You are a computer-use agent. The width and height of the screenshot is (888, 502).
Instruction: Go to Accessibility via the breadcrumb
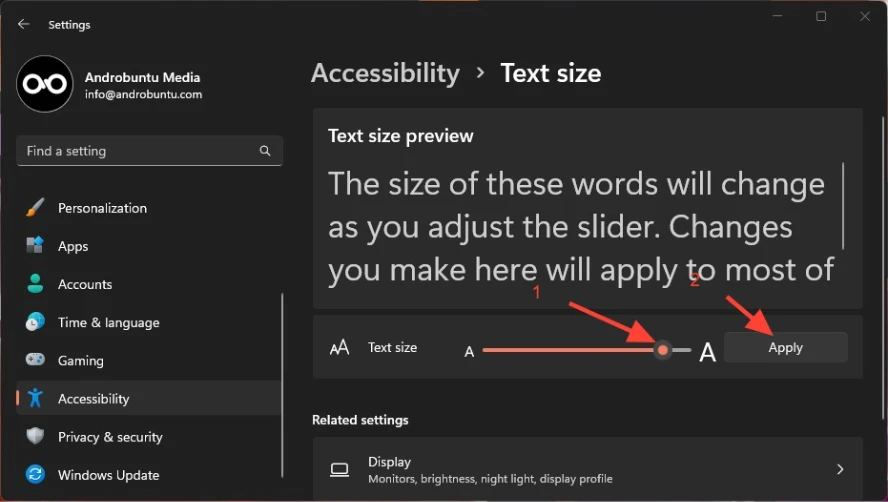click(386, 73)
